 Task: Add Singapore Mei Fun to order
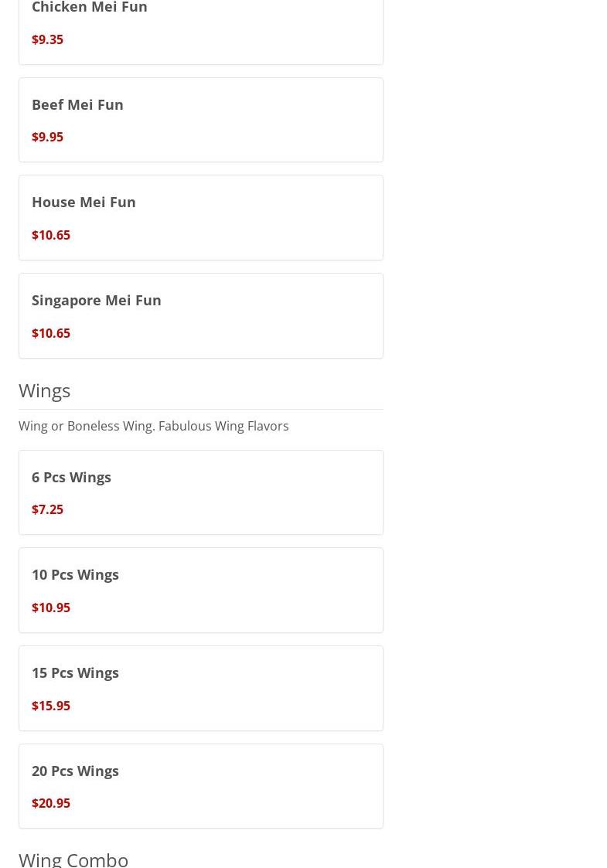[x=200, y=315]
